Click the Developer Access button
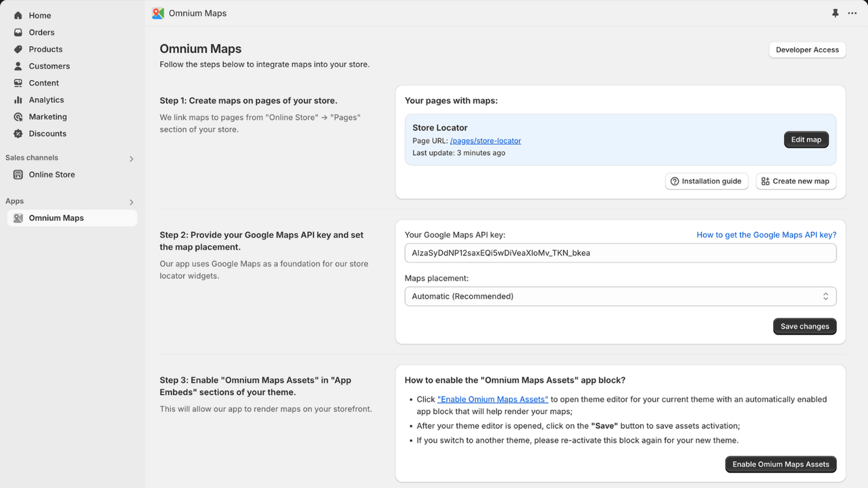868x488 pixels. 807,50
